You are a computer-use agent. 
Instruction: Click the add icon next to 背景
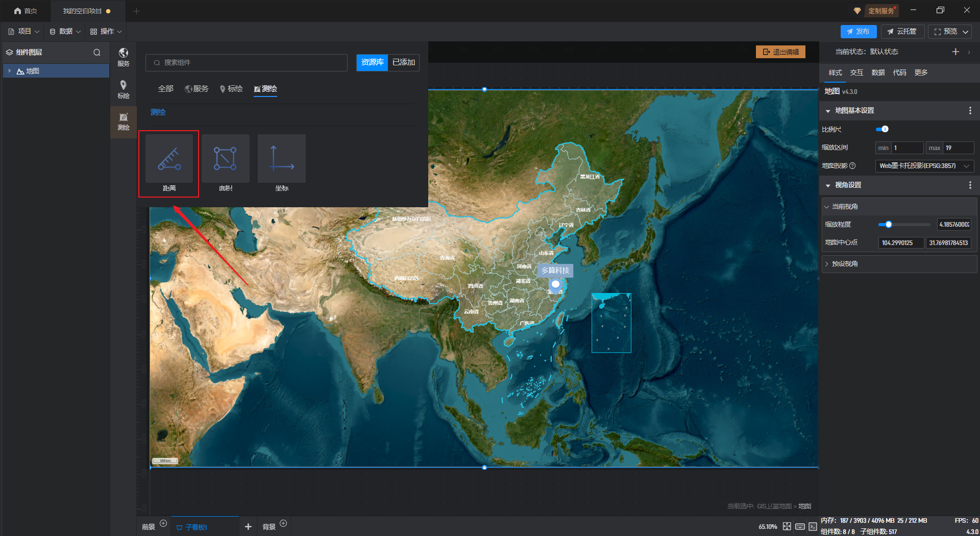click(x=283, y=523)
